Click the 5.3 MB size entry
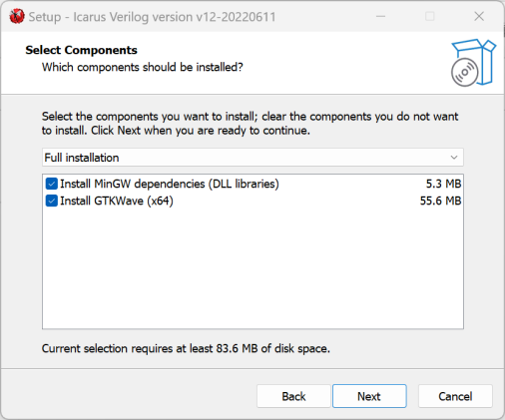505x420 pixels. tap(443, 184)
